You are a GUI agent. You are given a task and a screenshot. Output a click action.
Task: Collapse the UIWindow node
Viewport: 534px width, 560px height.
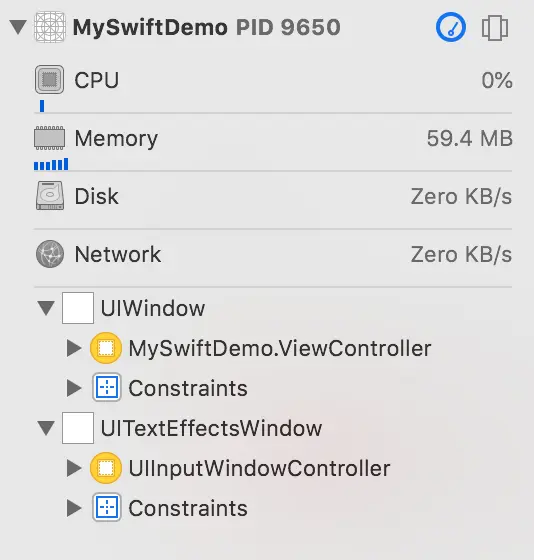coord(46,308)
